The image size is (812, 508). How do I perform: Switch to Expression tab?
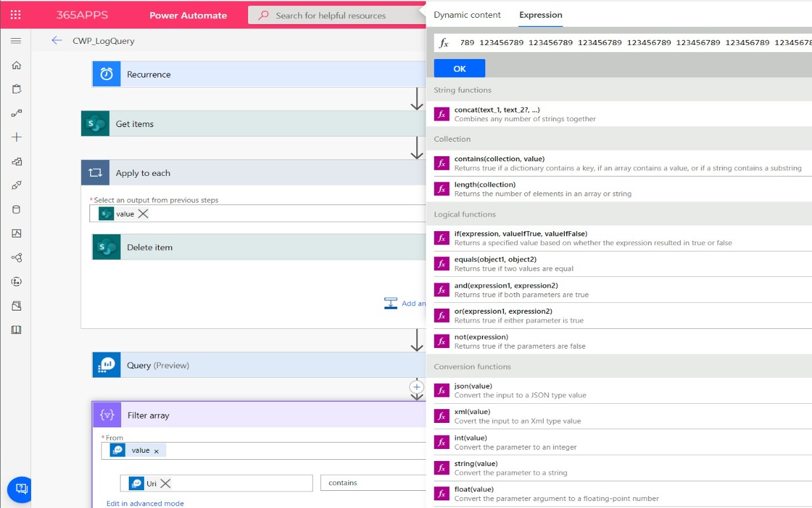click(x=540, y=15)
